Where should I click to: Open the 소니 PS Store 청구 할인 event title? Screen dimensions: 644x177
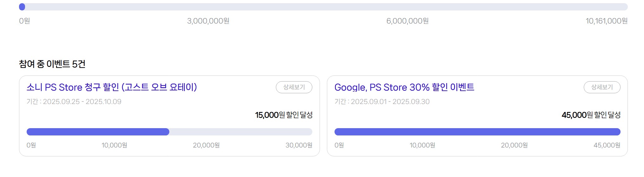click(112, 87)
